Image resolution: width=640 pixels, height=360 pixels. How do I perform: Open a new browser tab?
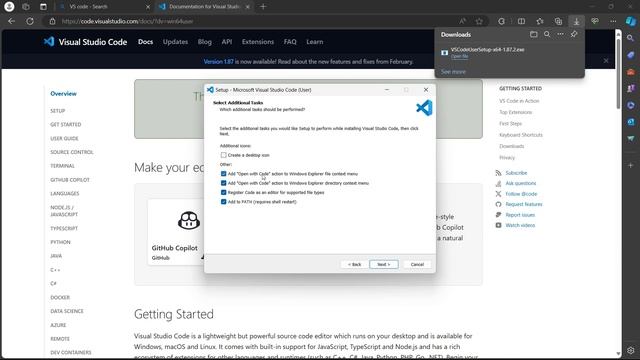pos(263,7)
